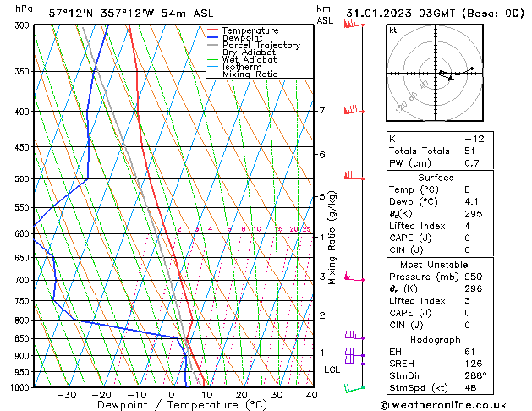Viewport: 532px width, 411px height.
Task: Click the Hodograph section heading in table
Action: coord(436,339)
